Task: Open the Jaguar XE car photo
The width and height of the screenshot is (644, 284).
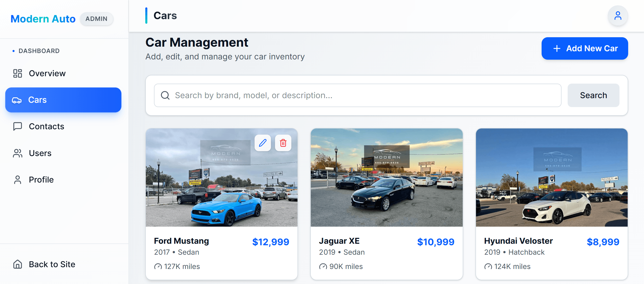Action: [x=387, y=177]
